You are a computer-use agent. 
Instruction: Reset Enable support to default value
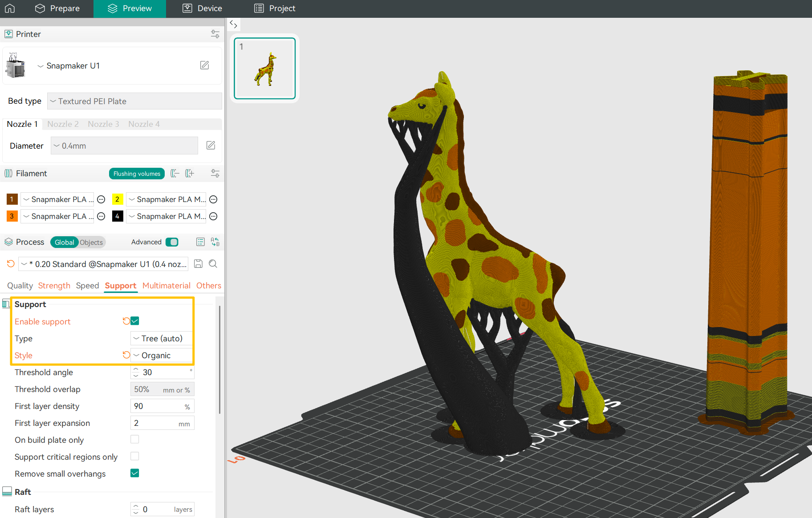126,321
